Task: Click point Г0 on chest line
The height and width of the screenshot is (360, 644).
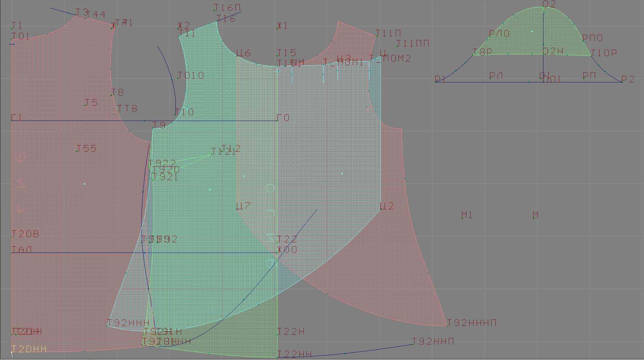Action: click(x=277, y=120)
